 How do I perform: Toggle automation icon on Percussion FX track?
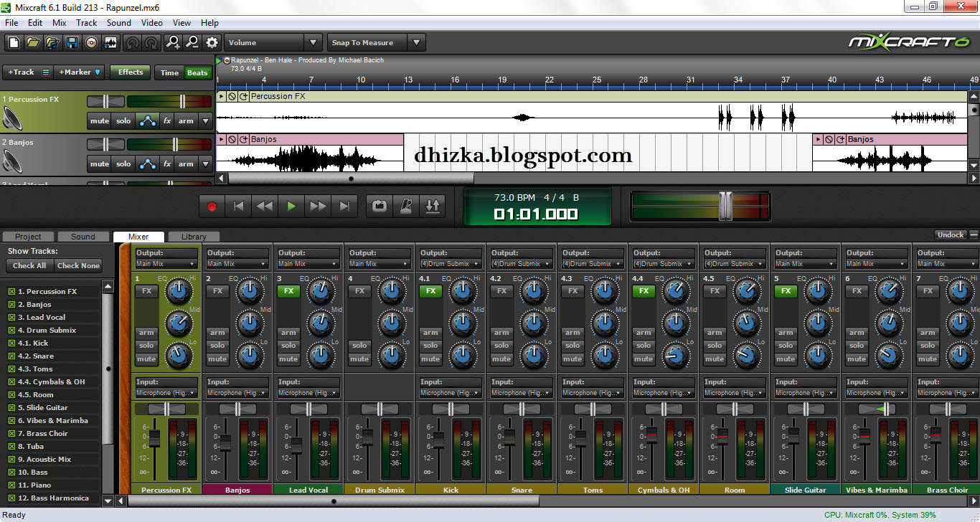coord(148,120)
